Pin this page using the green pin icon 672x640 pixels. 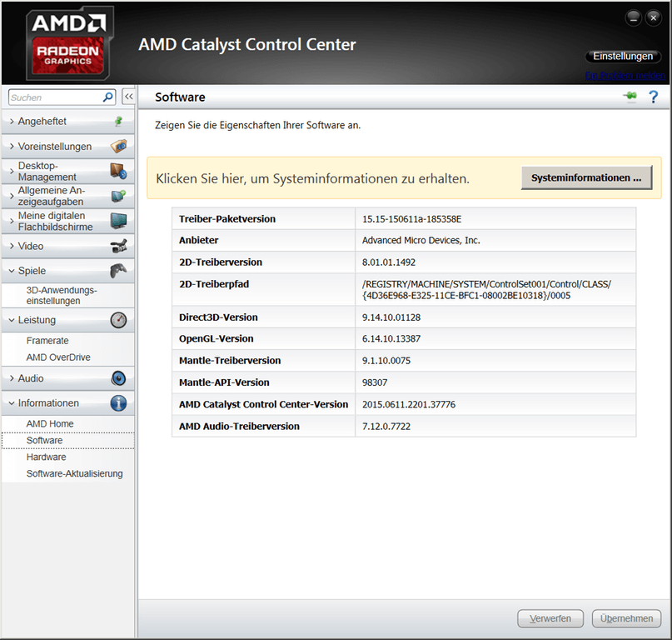[x=630, y=96]
